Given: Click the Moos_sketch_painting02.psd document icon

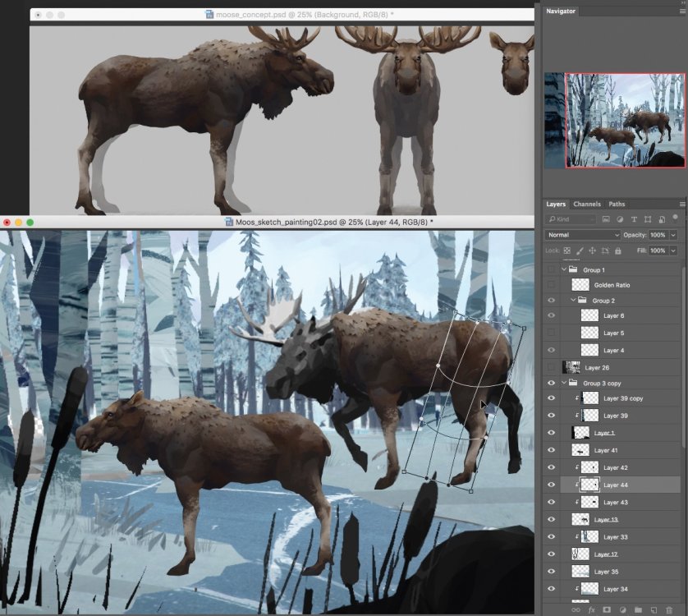Looking at the screenshot, I should tap(229, 222).
